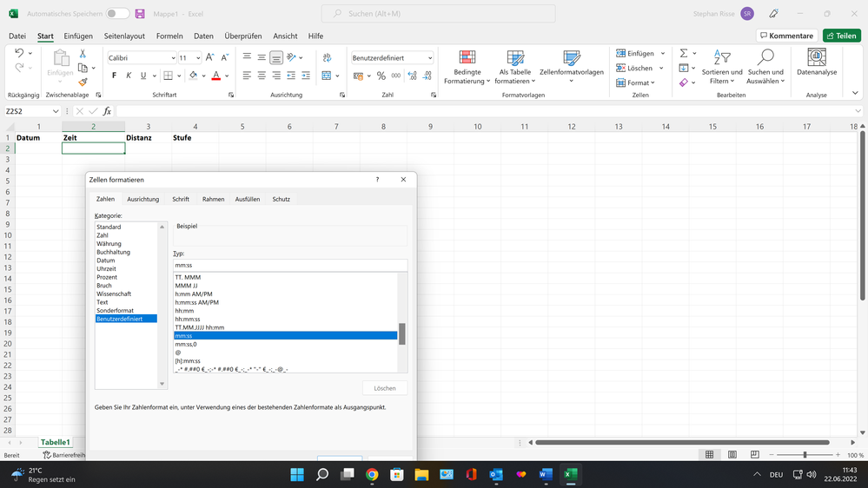Decrease font size with smaller A icon
Image resolution: width=868 pixels, height=488 pixels.
click(225, 57)
